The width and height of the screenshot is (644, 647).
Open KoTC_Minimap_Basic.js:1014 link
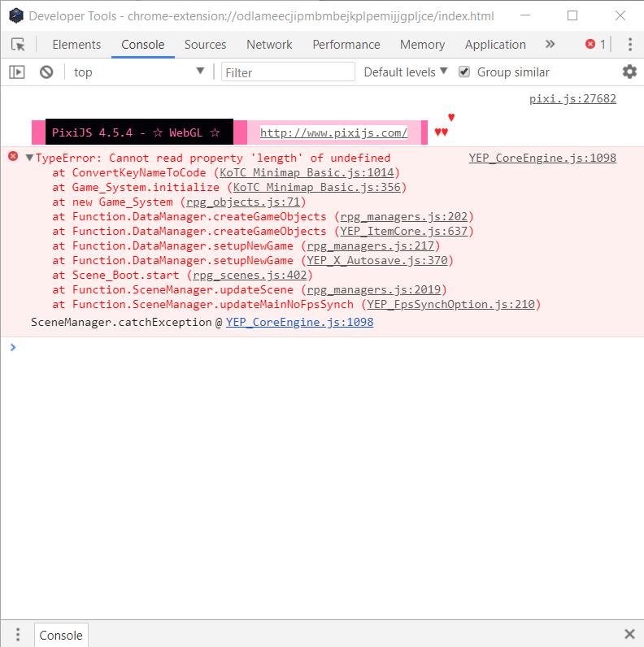pyautogui.click(x=307, y=172)
